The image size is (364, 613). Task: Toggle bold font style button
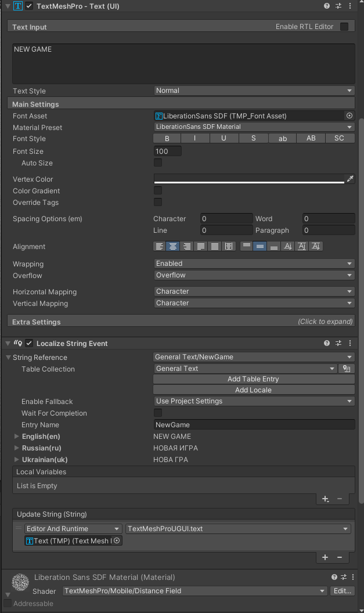[167, 139]
